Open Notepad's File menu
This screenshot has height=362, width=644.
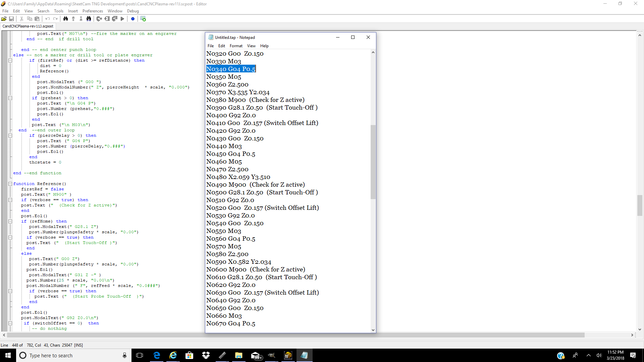click(211, 46)
